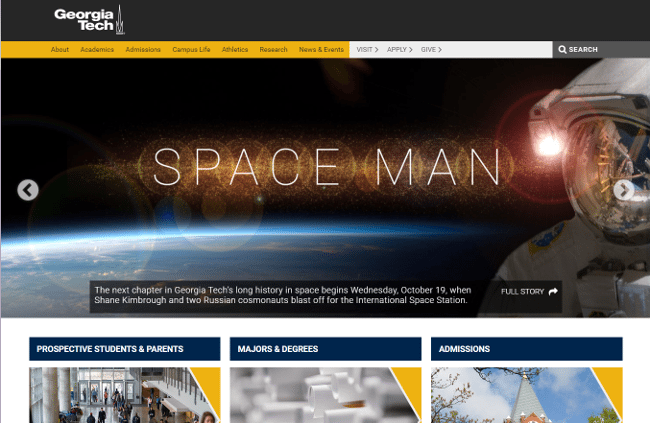Click the Shane Kimbrough story caption text
This screenshot has width=650, height=423.
coord(282,295)
